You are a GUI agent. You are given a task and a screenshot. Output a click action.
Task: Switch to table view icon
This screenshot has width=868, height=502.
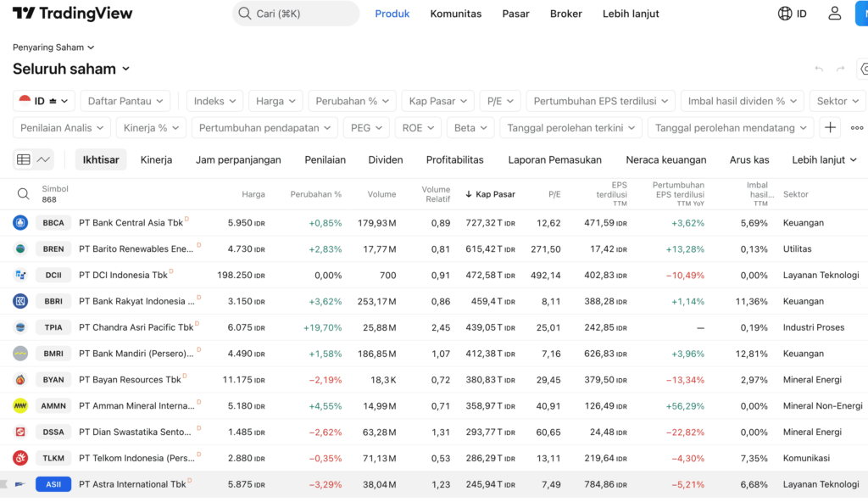[x=23, y=159]
